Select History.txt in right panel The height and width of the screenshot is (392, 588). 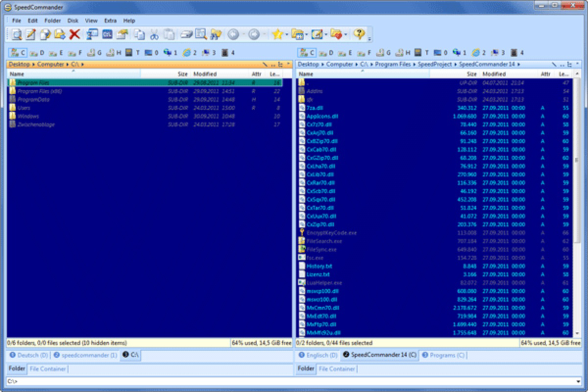[x=435, y=266]
